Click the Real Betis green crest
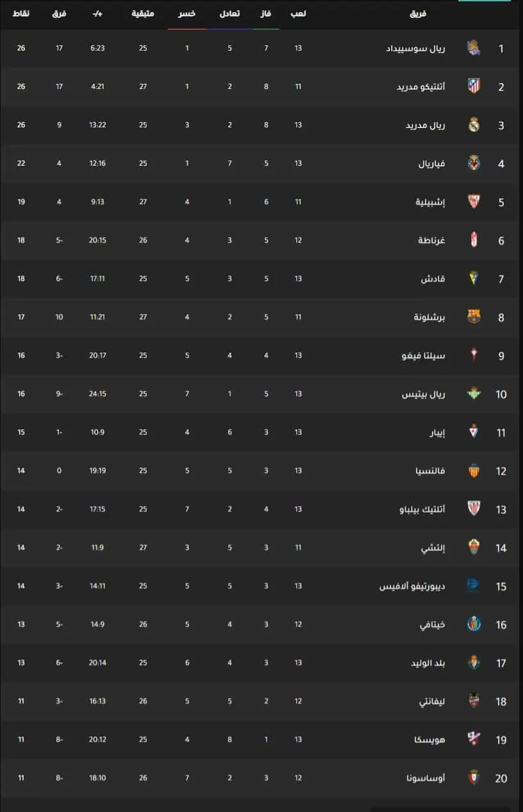The width and height of the screenshot is (523, 812). pos(474,394)
